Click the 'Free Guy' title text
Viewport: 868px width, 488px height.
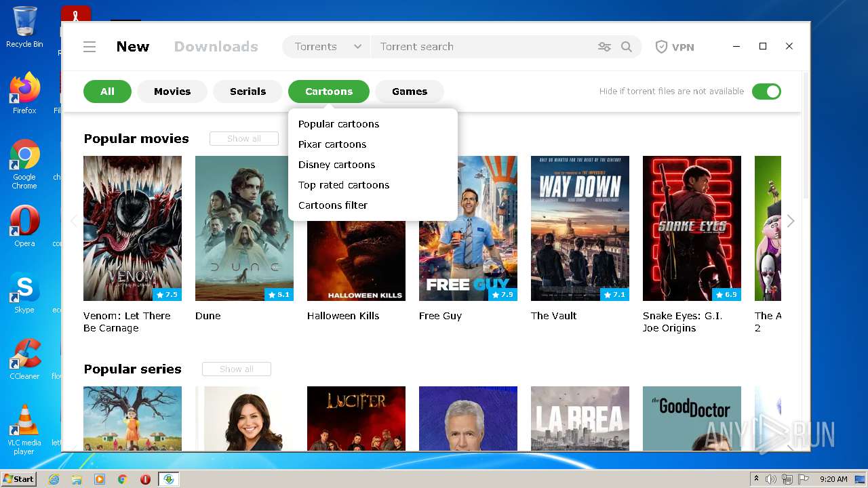pyautogui.click(x=440, y=316)
